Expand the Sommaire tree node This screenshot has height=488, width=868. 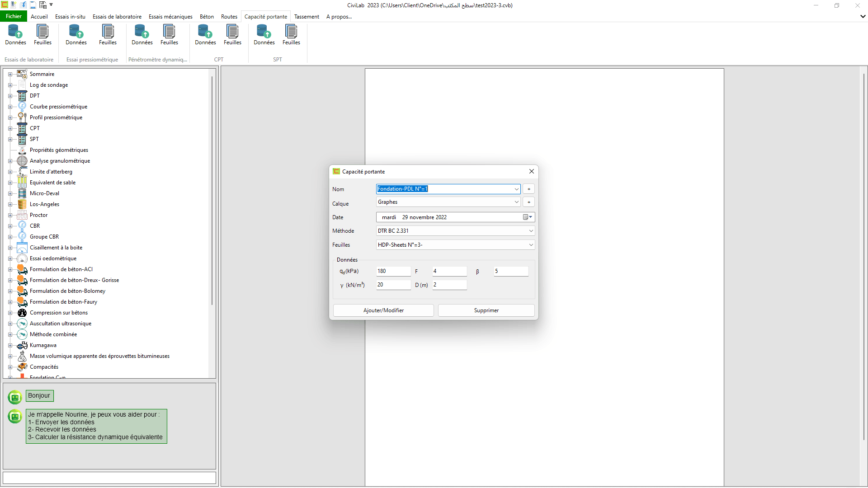pos(10,74)
